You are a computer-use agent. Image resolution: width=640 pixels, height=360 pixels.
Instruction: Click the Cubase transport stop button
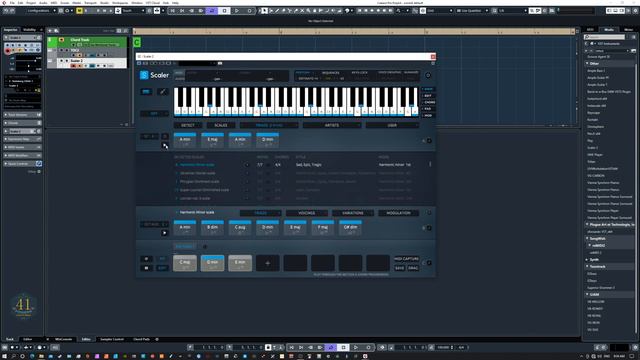pos(224,11)
